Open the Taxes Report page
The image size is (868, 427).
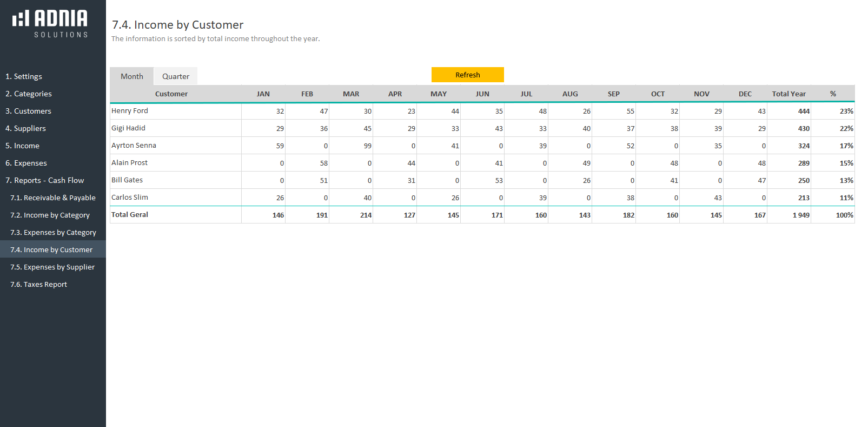tap(38, 284)
